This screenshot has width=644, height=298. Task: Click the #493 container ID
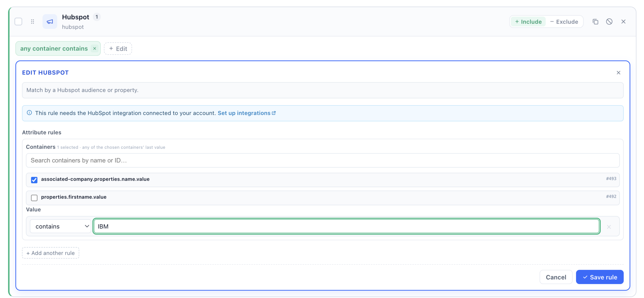[611, 179]
